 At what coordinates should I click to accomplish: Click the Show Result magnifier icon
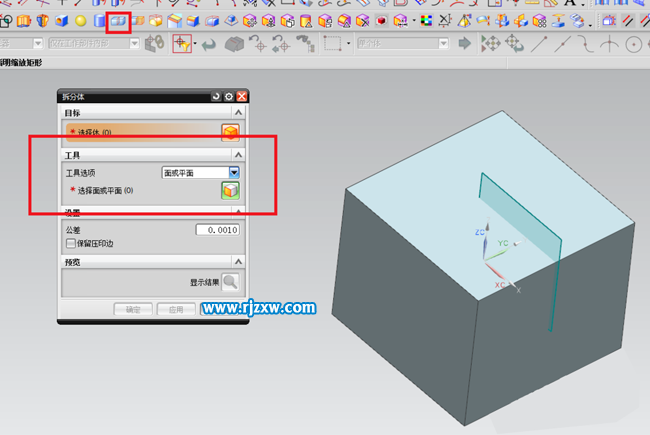pyautogui.click(x=230, y=282)
